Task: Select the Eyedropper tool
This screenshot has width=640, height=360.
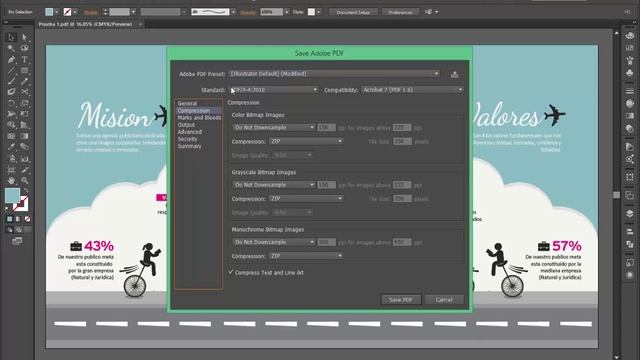Action: pyautogui.click(x=11, y=147)
